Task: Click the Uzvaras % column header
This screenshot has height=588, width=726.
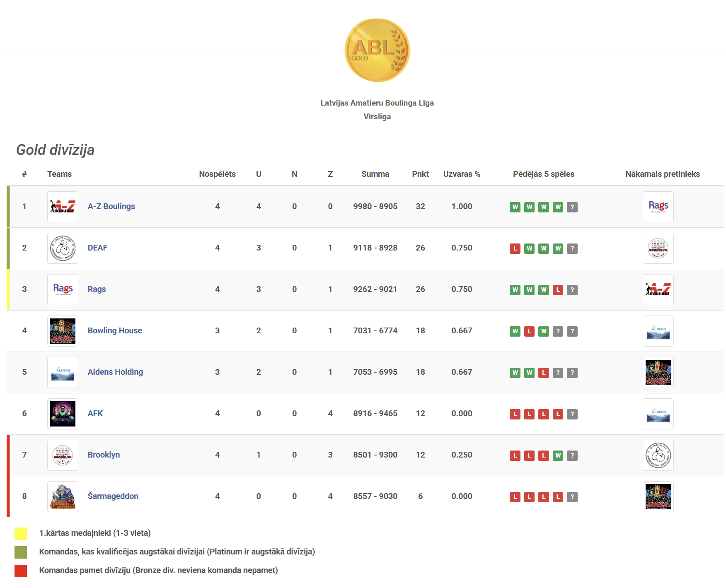Action: coord(462,174)
